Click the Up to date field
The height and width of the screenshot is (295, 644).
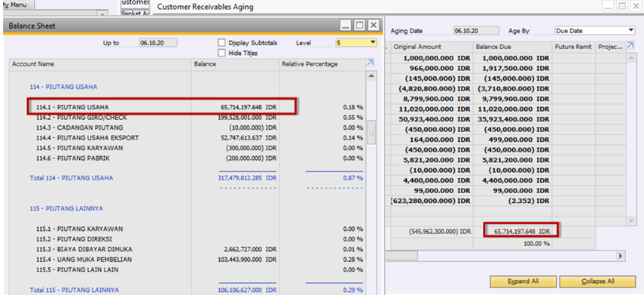(158, 42)
